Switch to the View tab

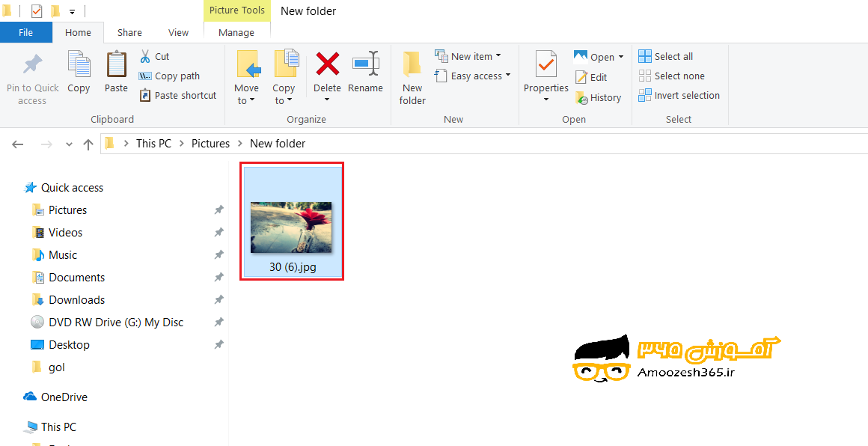pyautogui.click(x=178, y=32)
